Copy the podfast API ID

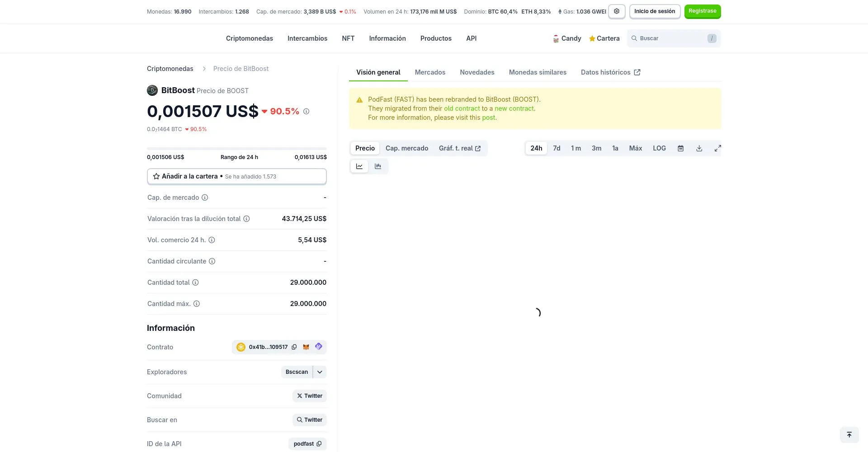[319, 444]
